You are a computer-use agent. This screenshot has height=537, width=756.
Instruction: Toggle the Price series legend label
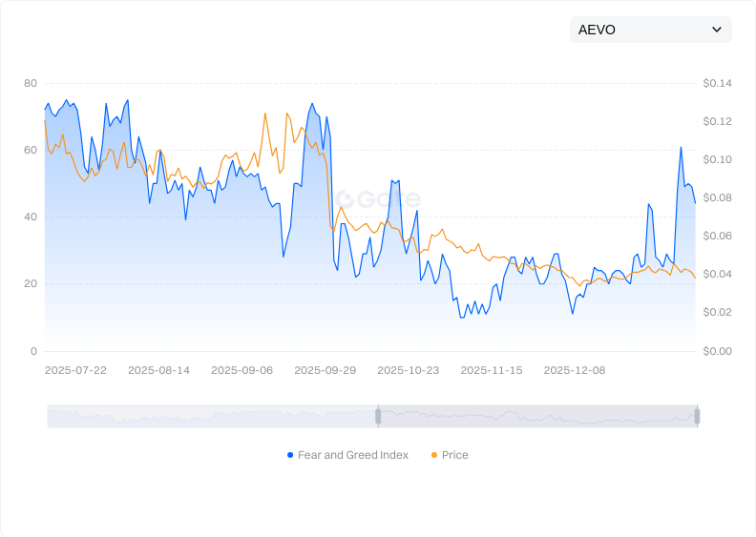pyautogui.click(x=455, y=455)
